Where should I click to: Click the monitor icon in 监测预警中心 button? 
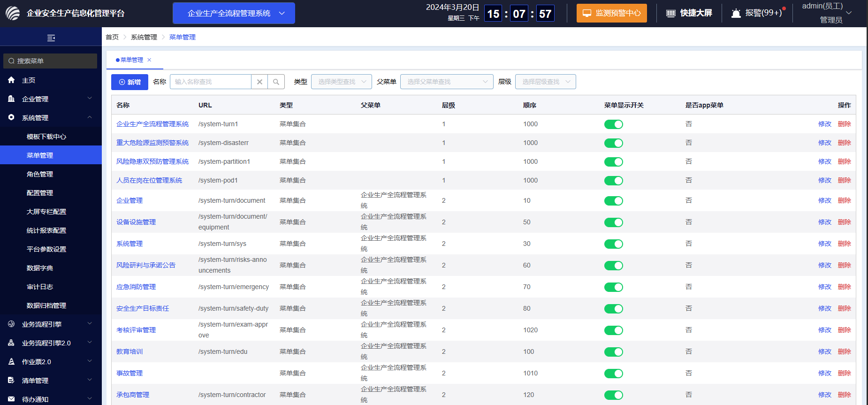587,13
